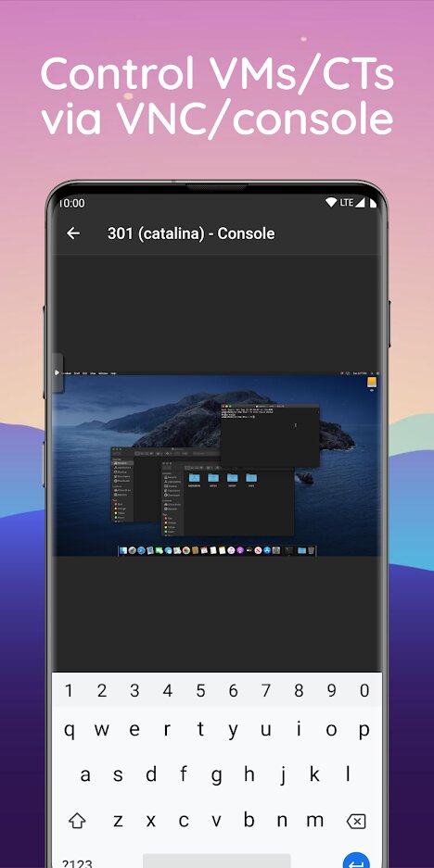
Task: Click the Finder icon in the macOS dock
Action: [x=123, y=550]
